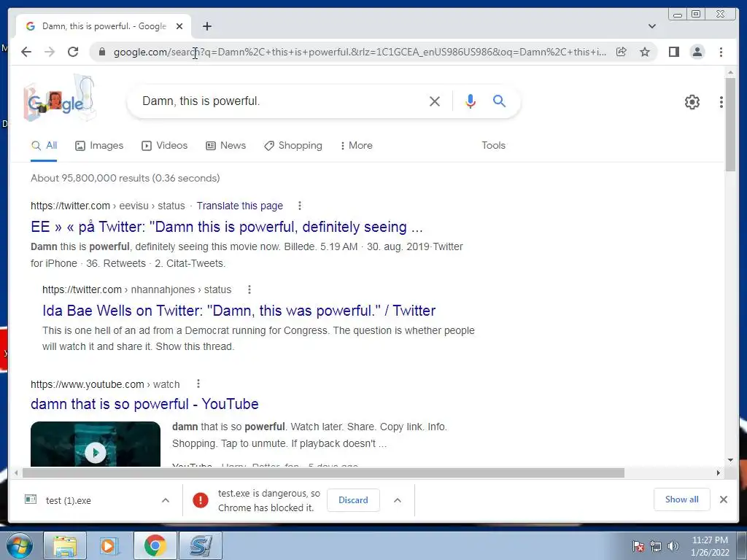Discard the blocked test.exe download
The width and height of the screenshot is (747, 560).
tap(353, 500)
